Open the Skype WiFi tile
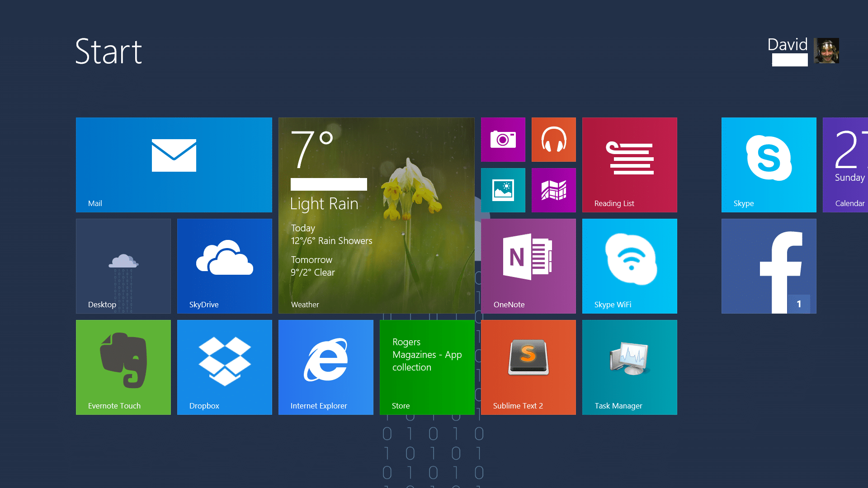 630,266
